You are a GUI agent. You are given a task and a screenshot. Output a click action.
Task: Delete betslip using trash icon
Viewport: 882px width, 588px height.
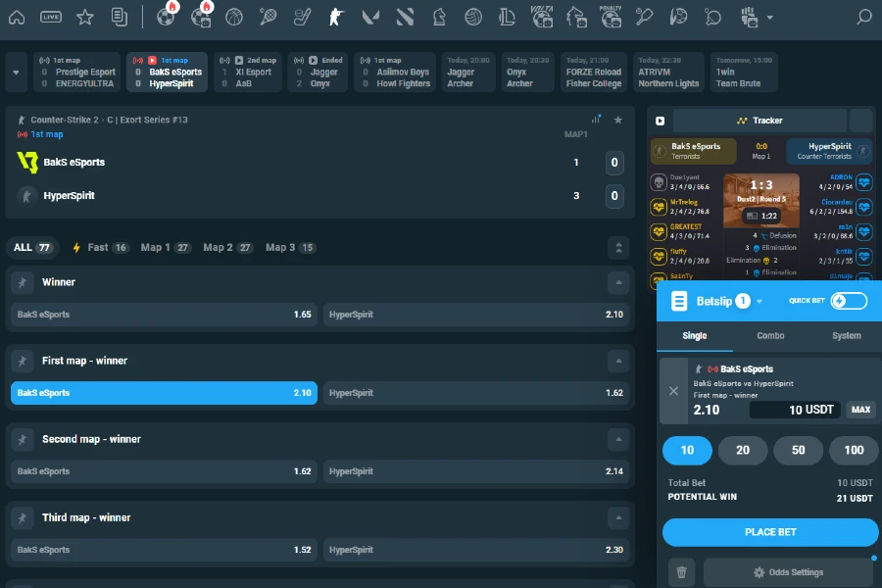(x=681, y=571)
